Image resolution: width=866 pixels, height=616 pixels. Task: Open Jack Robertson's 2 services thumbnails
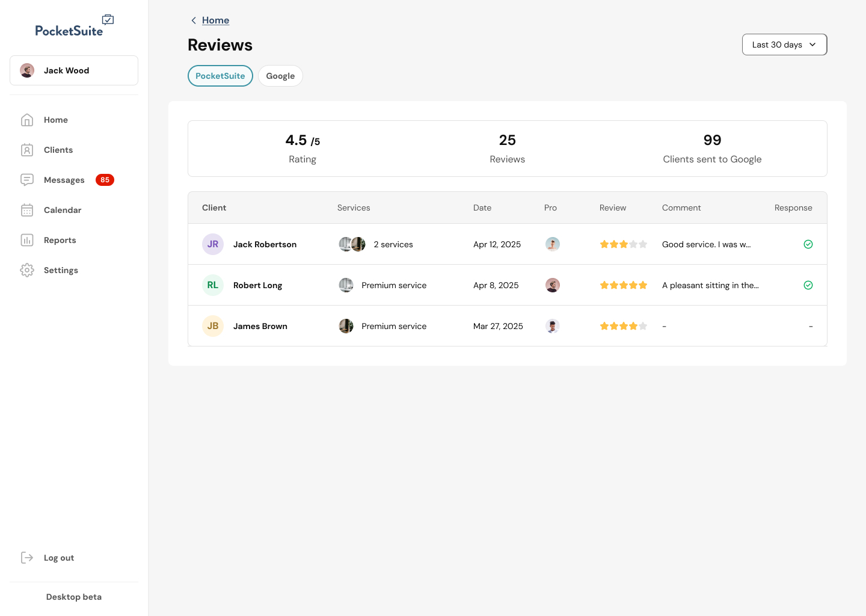pyautogui.click(x=352, y=244)
